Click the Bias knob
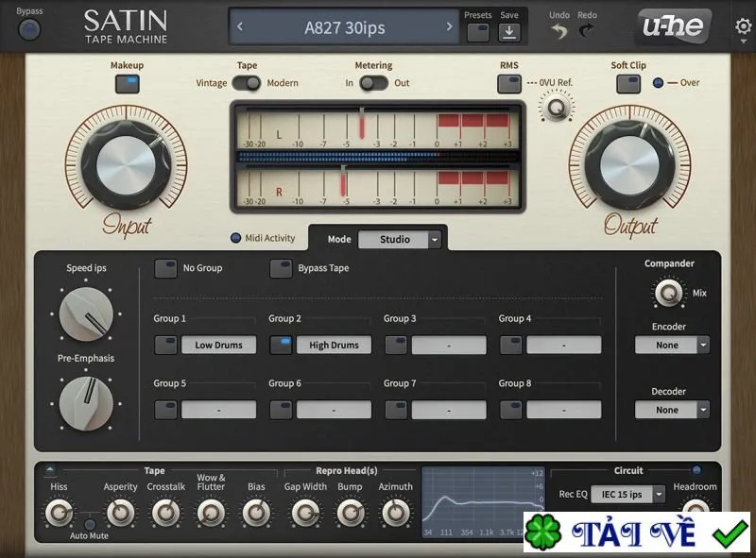756x558 pixels. coord(256,513)
